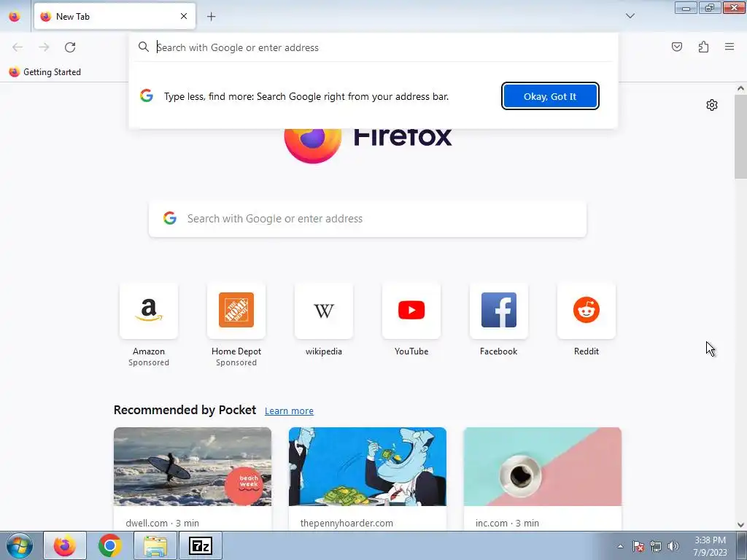Click the page search with Google field

click(x=368, y=219)
